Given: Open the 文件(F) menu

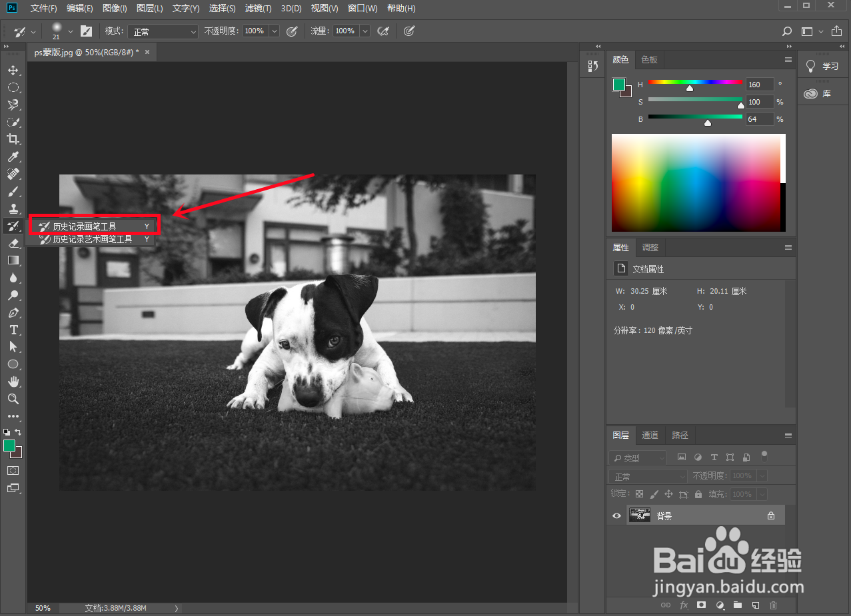Looking at the screenshot, I should [44, 8].
